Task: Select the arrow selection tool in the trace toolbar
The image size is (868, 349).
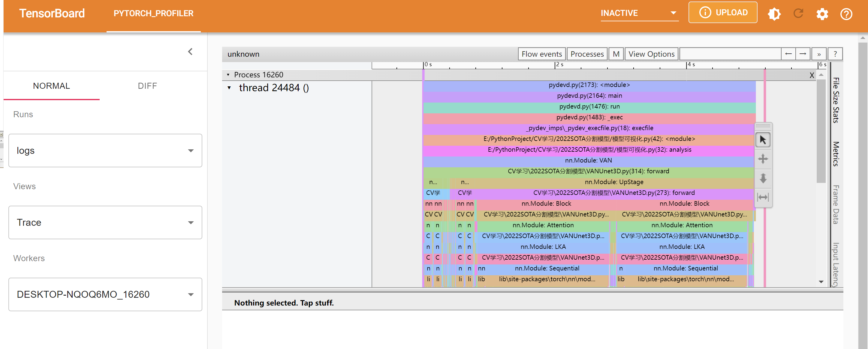Action: (x=763, y=140)
